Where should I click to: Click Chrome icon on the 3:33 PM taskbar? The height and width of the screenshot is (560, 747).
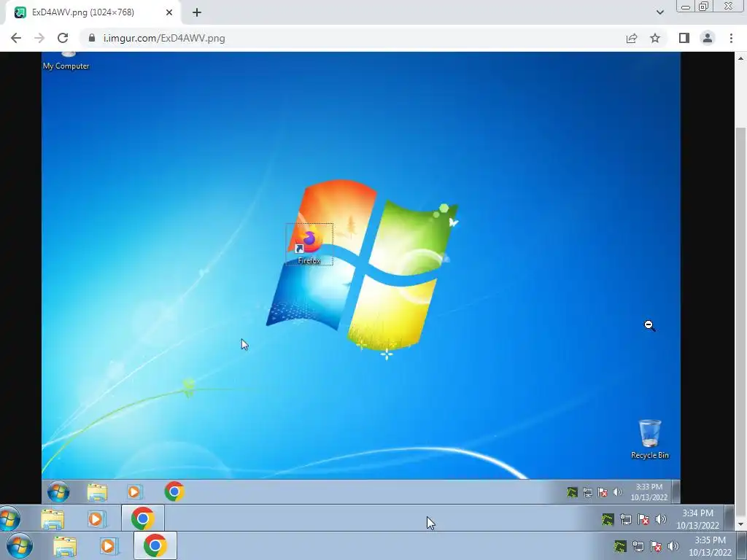pyautogui.click(x=174, y=491)
